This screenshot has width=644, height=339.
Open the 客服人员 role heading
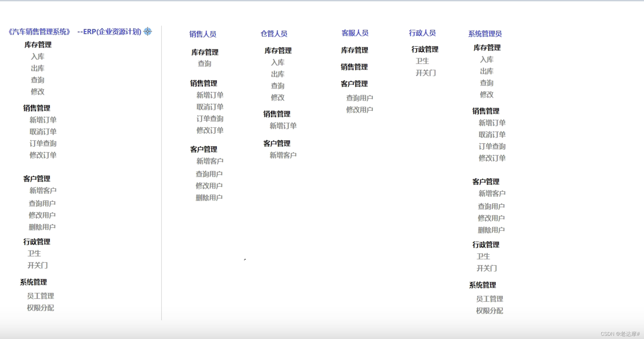(x=355, y=33)
